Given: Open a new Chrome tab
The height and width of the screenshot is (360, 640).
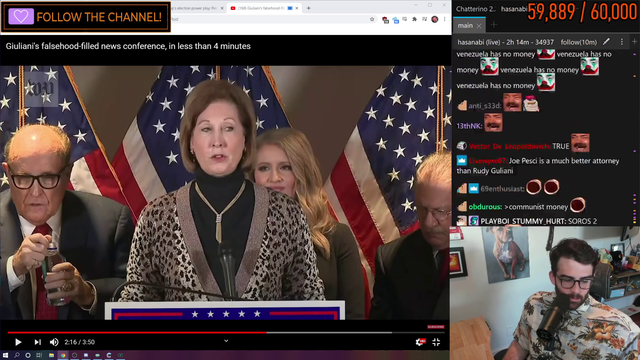Looking at the screenshot, I should click(x=309, y=8).
